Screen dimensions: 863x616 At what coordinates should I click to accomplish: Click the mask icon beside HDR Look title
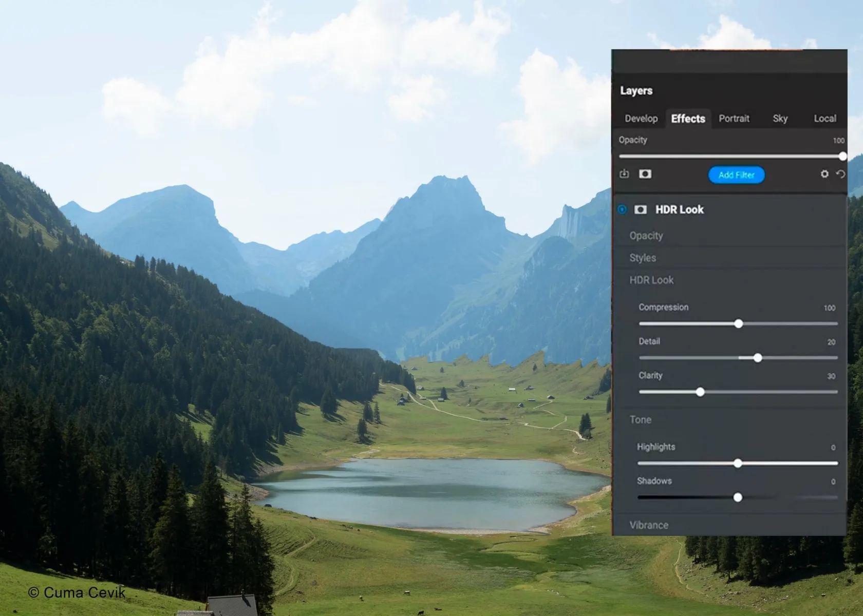tap(641, 209)
